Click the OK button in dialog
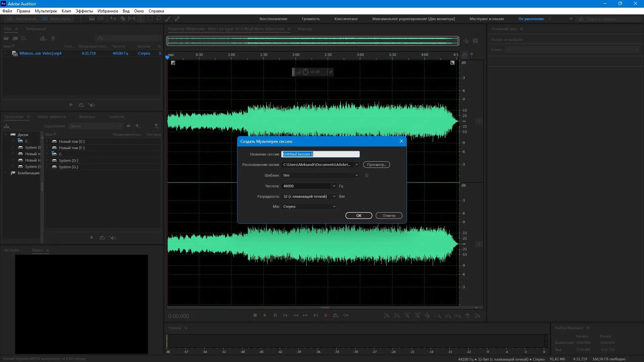 [x=359, y=216]
